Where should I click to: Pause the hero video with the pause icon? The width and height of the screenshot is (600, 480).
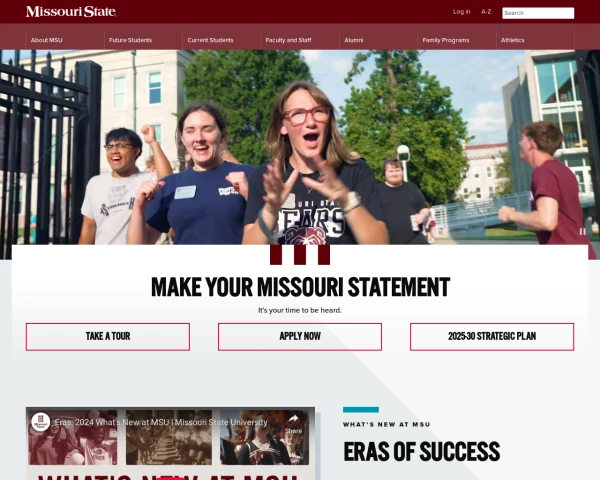click(x=582, y=231)
